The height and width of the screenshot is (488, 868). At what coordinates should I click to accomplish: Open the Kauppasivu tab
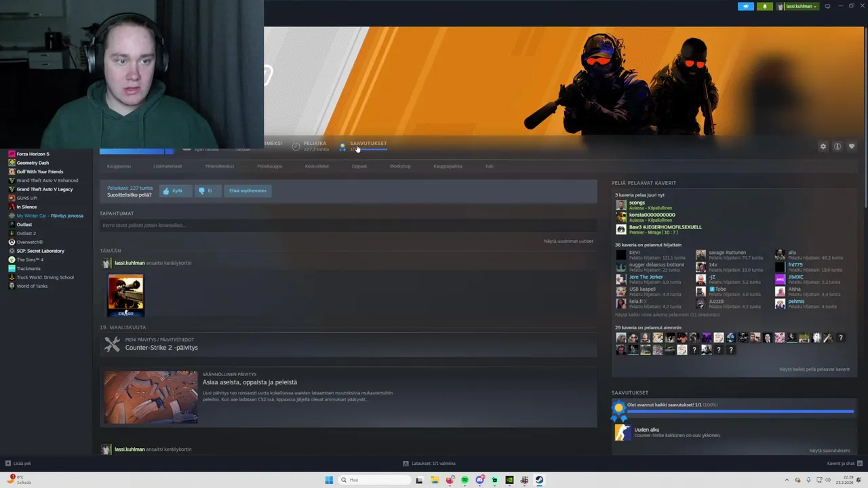click(119, 166)
